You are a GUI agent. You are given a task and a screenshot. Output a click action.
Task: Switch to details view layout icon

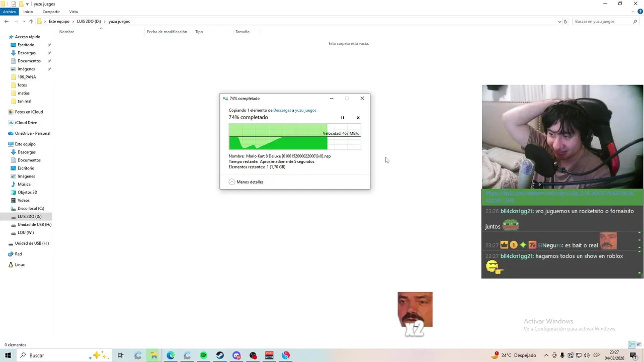coord(631,345)
